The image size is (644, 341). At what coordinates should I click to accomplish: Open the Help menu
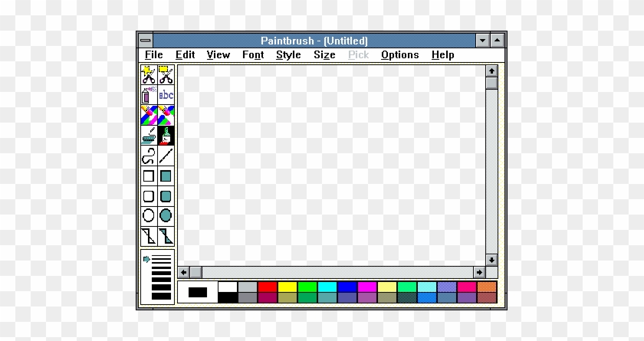[443, 55]
